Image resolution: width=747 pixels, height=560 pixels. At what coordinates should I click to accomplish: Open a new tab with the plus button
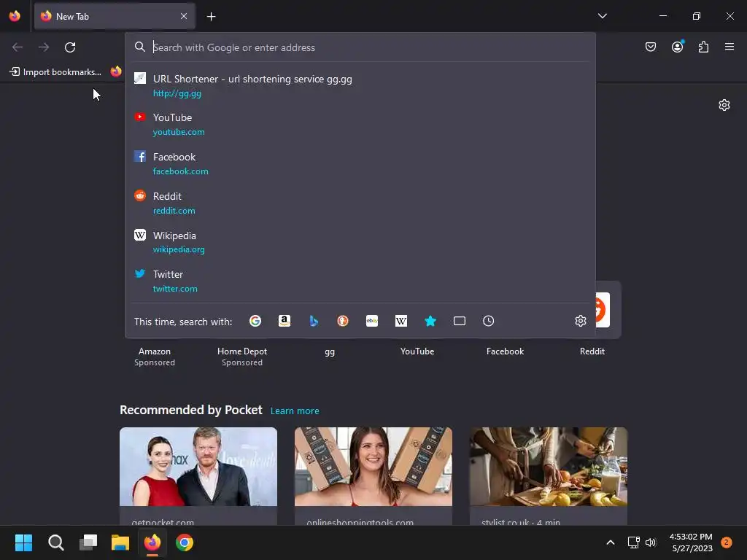[x=211, y=17]
